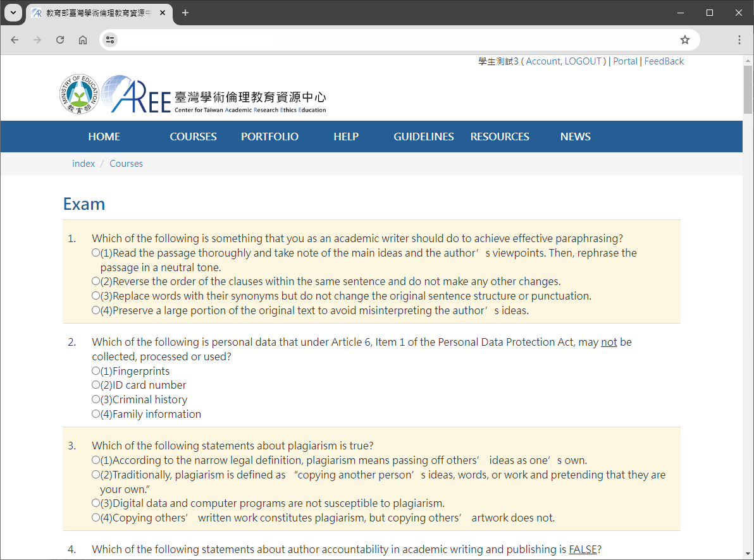Go back using the browser back arrow
754x560 pixels.
click(15, 40)
